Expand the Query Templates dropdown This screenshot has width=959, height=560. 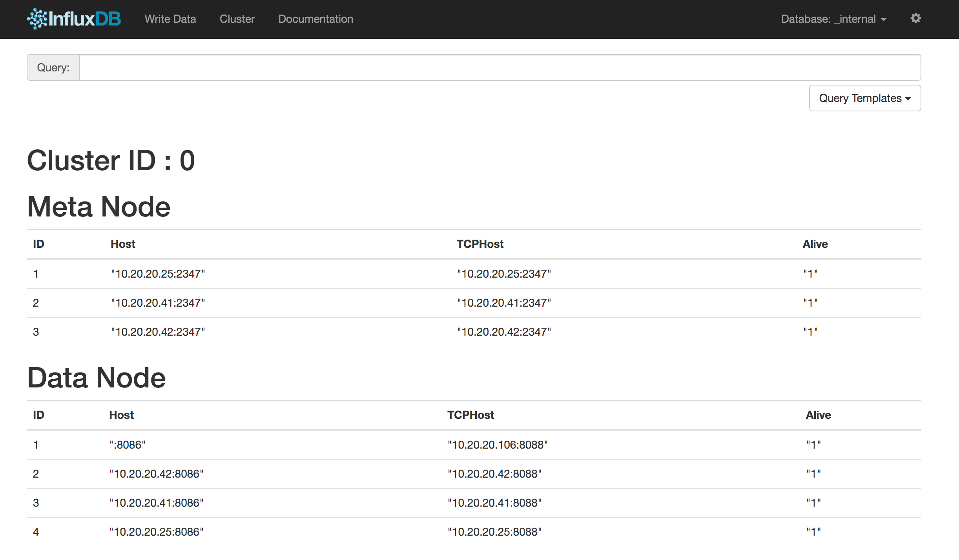click(x=864, y=98)
